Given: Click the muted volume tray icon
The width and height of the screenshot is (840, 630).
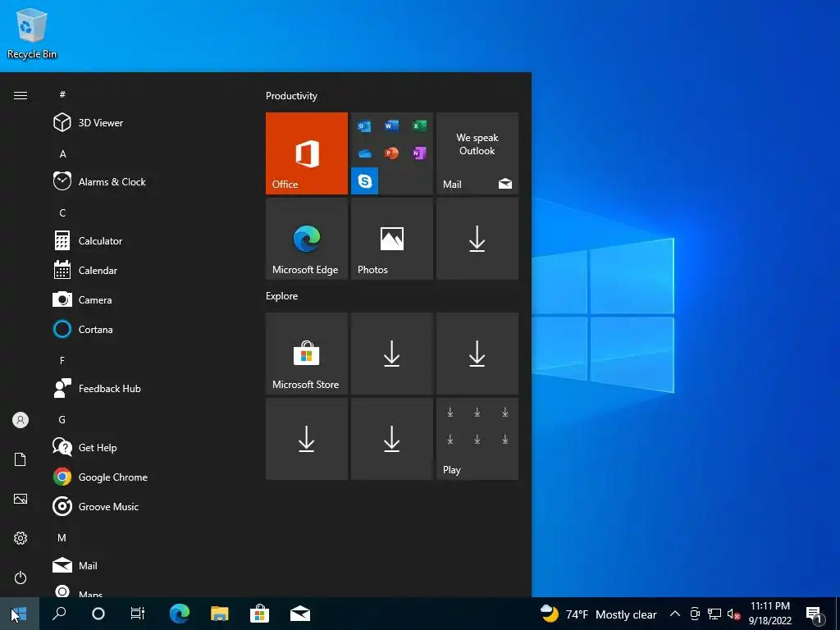Looking at the screenshot, I should (x=733, y=614).
